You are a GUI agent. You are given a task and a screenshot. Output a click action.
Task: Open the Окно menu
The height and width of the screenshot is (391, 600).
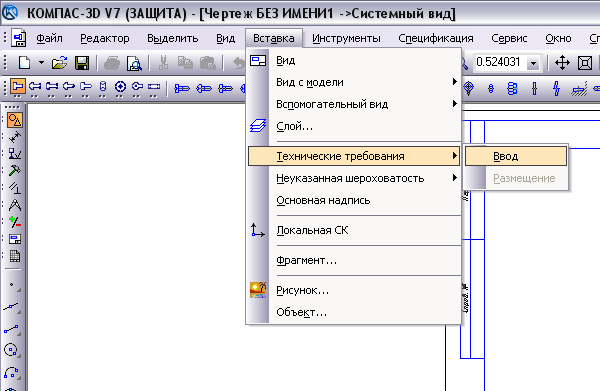click(x=558, y=38)
